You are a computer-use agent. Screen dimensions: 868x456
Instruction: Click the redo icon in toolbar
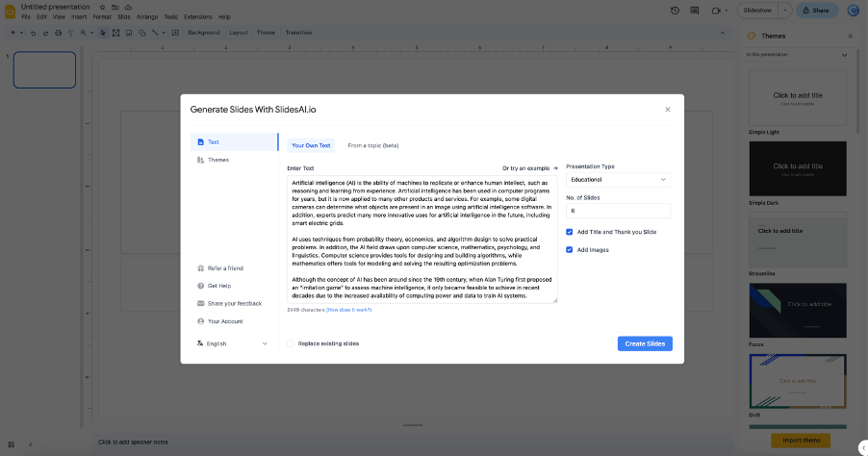tap(45, 34)
